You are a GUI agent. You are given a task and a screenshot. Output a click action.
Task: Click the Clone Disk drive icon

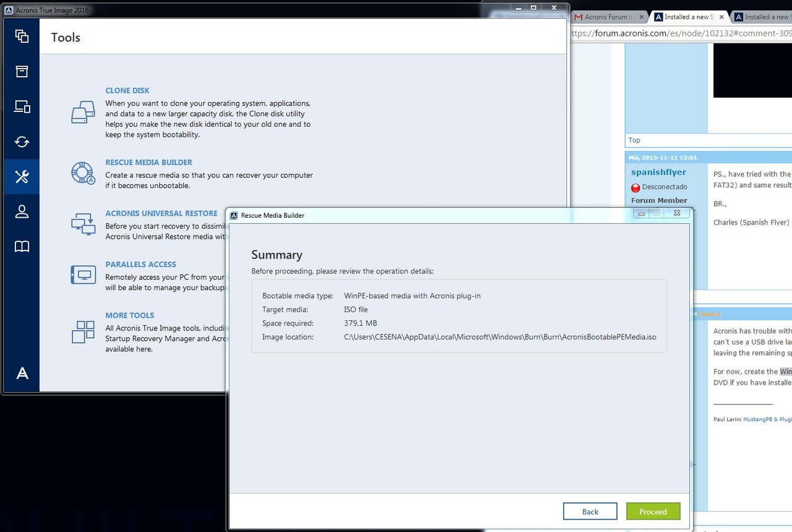click(x=83, y=112)
